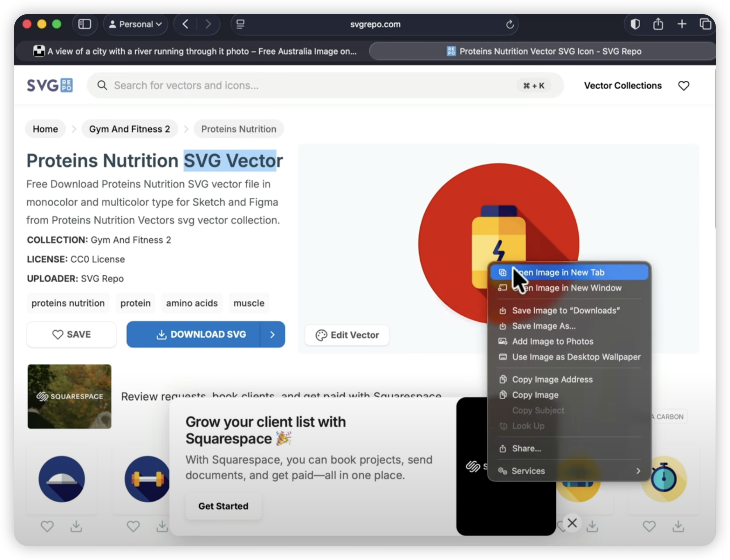Click UPLOADER: SVG Repo text
This screenshot has width=730, height=560.
pos(75,278)
